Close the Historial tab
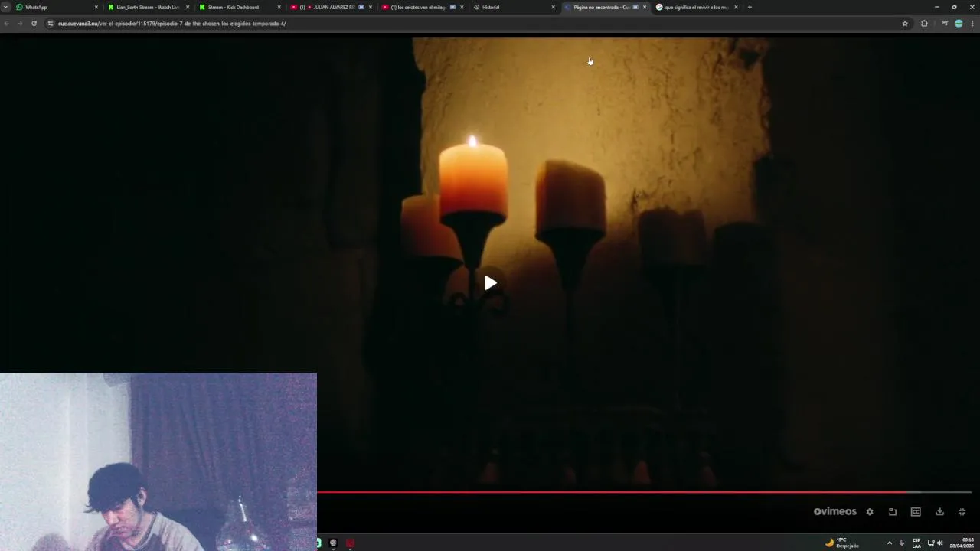Image resolution: width=980 pixels, height=551 pixels. (553, 7)
